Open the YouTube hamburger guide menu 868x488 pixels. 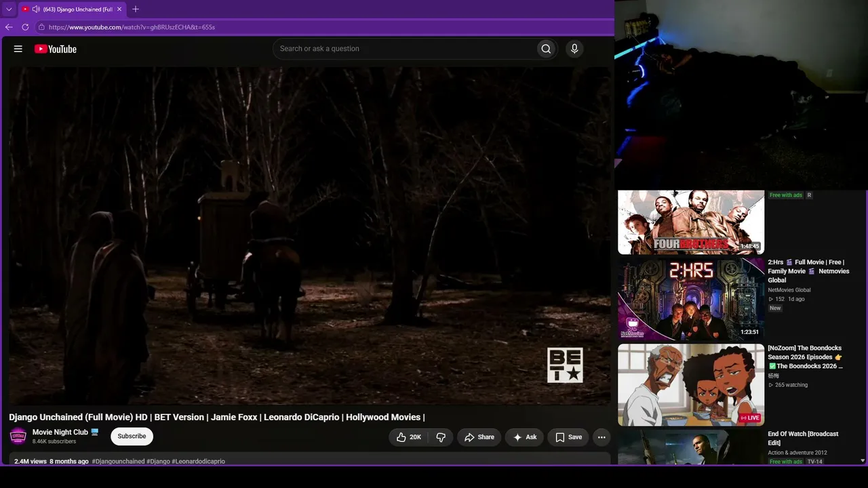(18, 49)
